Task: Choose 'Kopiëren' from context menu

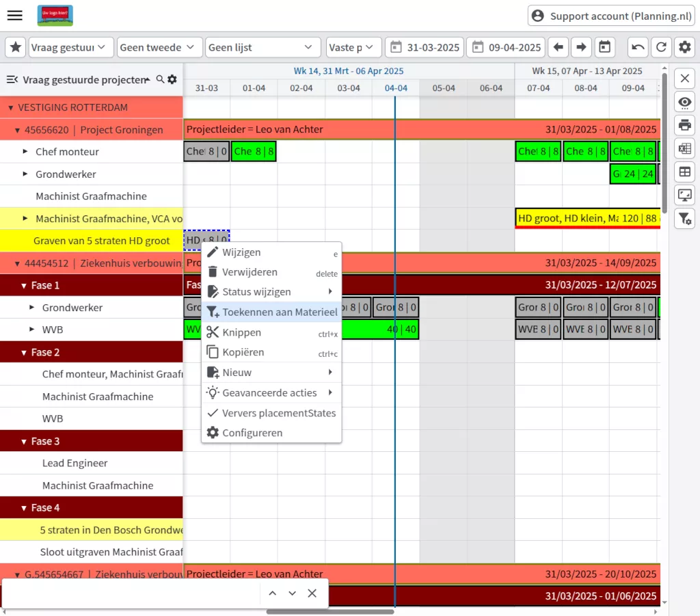Action: pyautogui.click(x=243, y=352)
